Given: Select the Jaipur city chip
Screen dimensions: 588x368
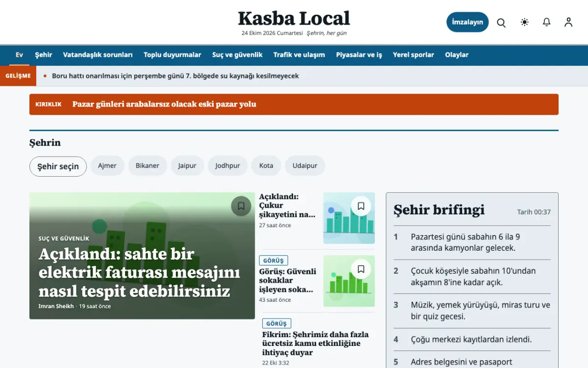Looking at the screenshot, I should click(x=187, y=166).
